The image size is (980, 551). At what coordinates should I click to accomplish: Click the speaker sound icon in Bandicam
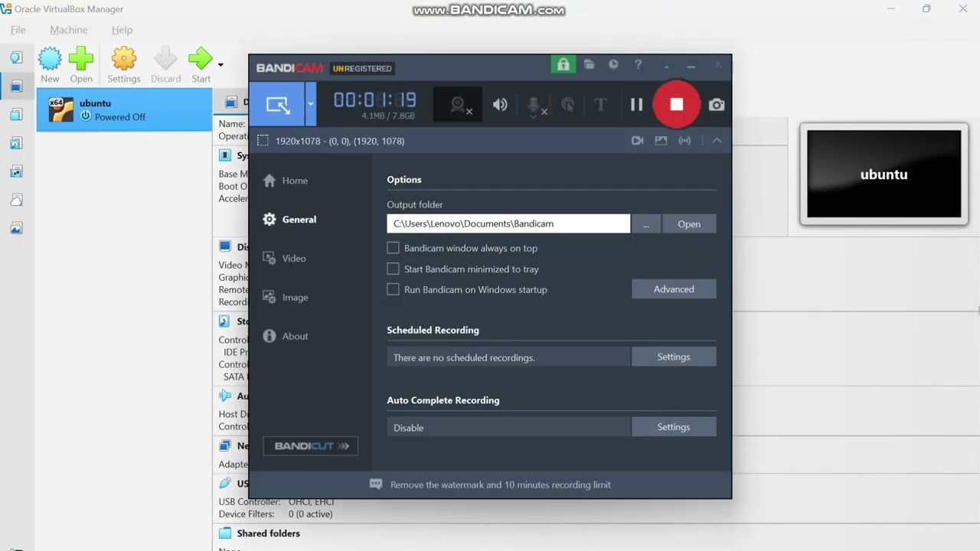(x=500, y=105)
